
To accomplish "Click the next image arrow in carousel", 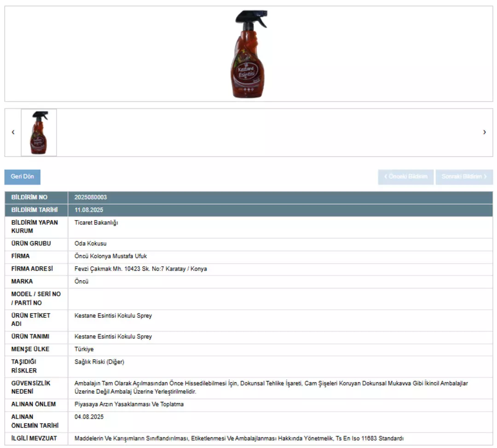I will (x=484, y=132).
